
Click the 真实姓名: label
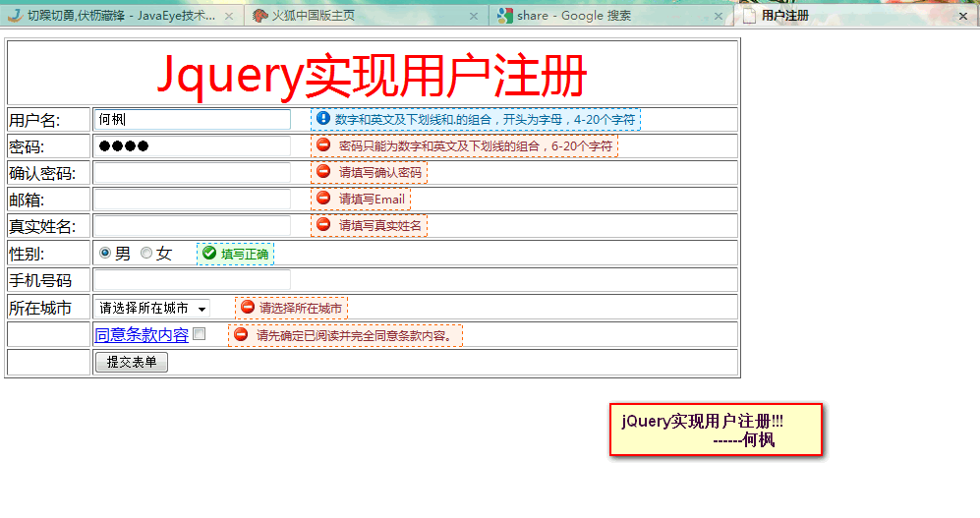point(42,226)
